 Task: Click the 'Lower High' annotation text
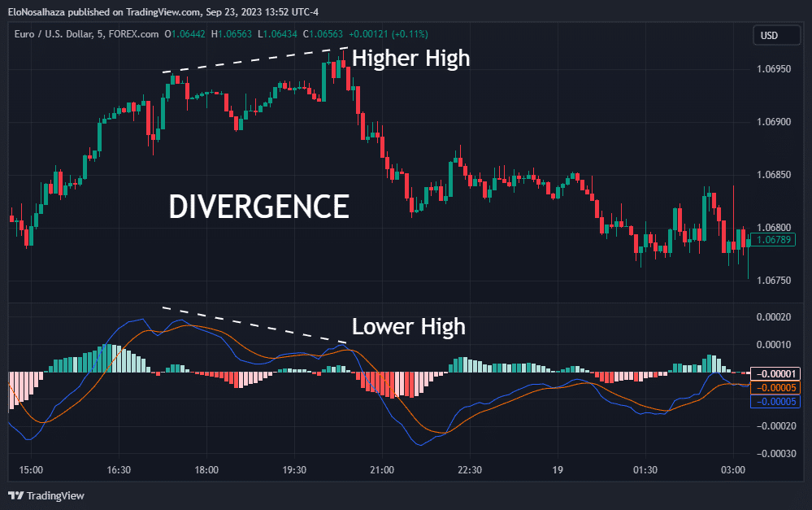pyautogui.click(x=409, y=326)
